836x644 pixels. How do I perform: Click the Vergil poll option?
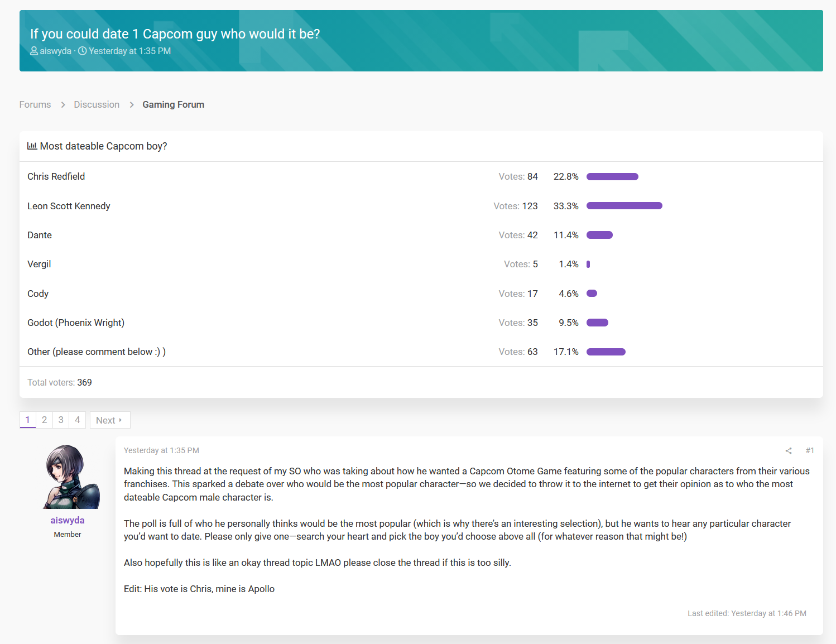[x=39, y=264]
